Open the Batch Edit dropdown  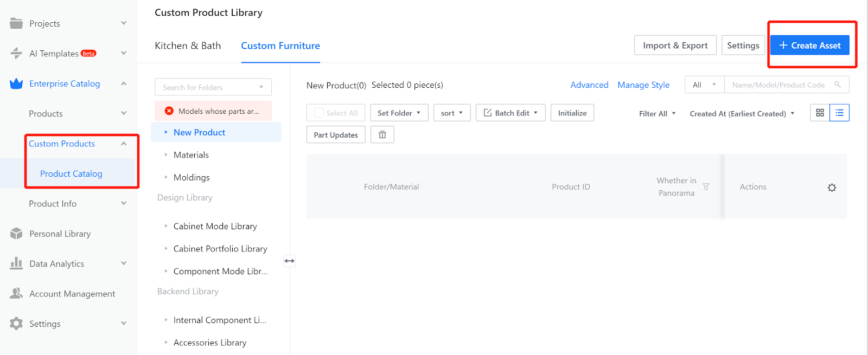(x=510, y=113)
